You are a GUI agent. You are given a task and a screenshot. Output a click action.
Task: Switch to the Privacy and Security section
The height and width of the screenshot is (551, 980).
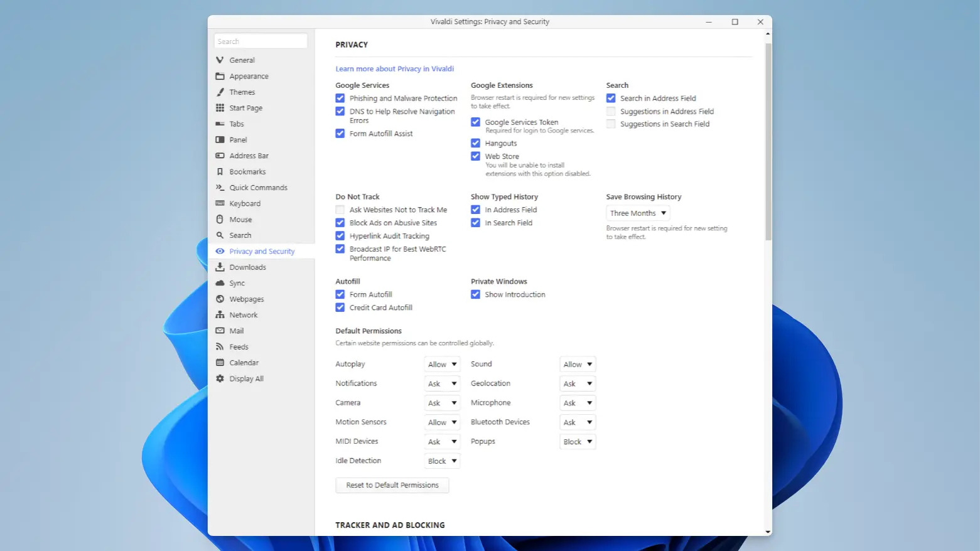click(262, 250)
